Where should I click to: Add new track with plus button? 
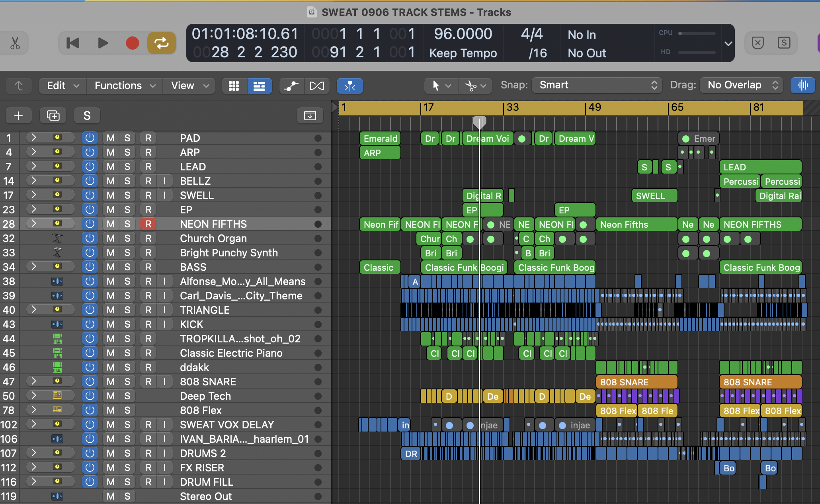tap(18, 115)
